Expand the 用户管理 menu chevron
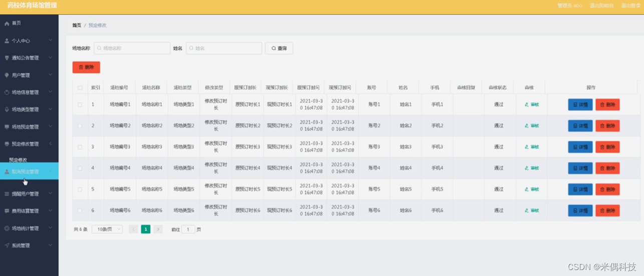Viewport: 644px width, 276px height. click(x=51, y=75)
